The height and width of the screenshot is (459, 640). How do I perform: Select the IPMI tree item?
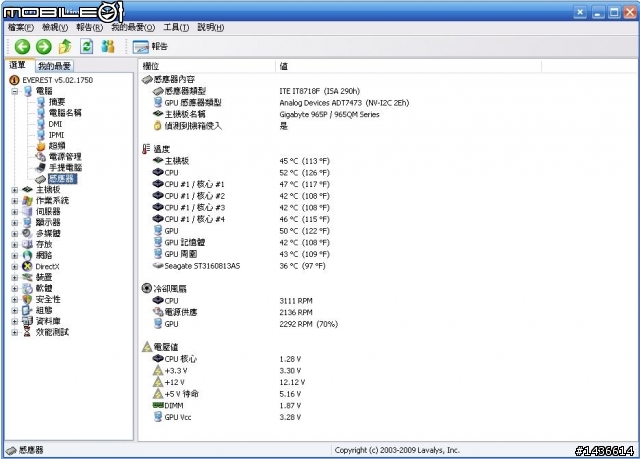[x=56, y=135]
